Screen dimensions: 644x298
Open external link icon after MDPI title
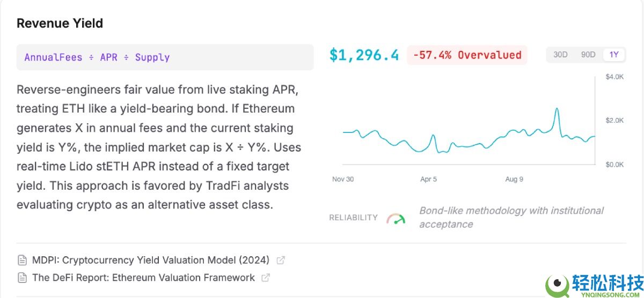[280, 260]
